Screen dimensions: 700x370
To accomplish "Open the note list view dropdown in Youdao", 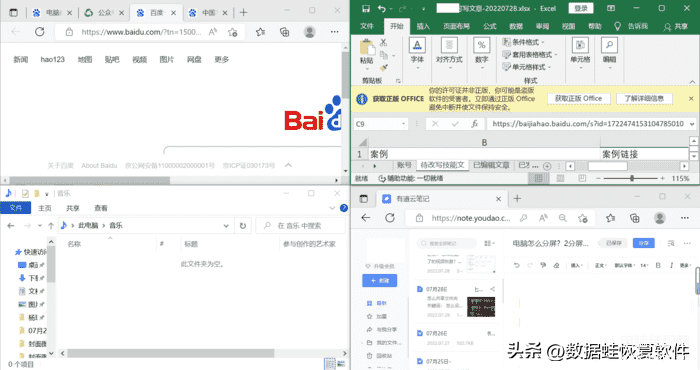I will [489, 243].
